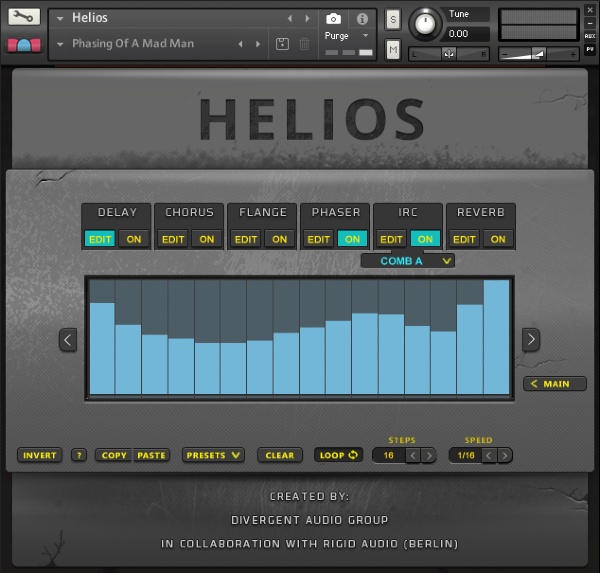
Task: Toggle AUX view in the instrument header
Action: tap(590, 36)
